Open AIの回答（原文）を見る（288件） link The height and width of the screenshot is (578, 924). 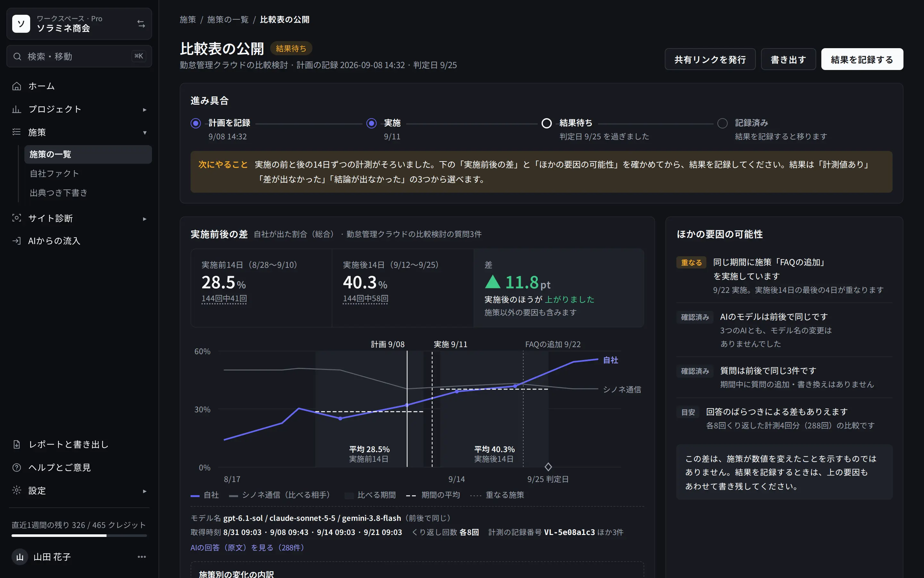pyautogui.click(x=249, y=548)
